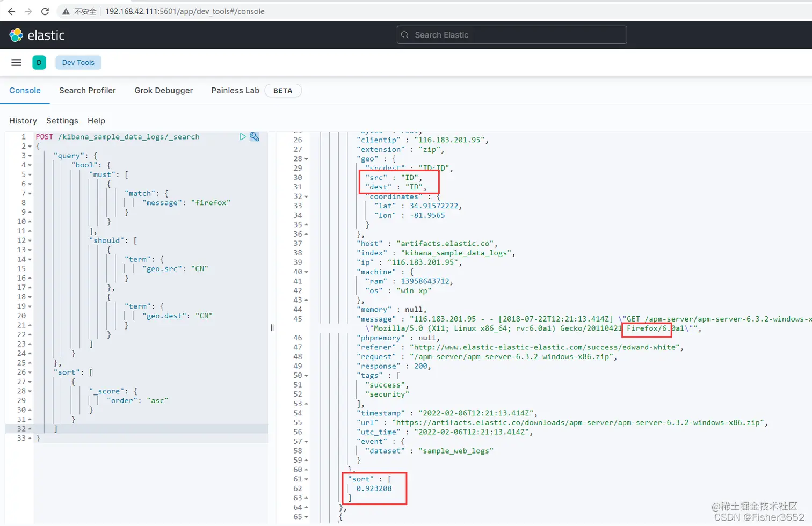Click the "ram" : 13958643712 line
812x526 pixels.
(409, 281)
